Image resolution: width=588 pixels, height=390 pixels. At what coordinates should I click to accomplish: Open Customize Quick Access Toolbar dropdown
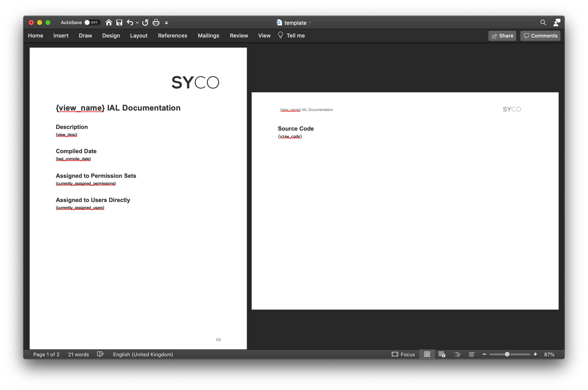point(166,23)
